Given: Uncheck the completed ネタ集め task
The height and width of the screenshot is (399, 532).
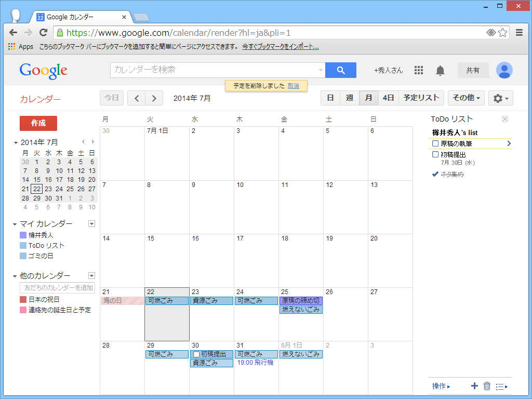Looking at the screenshot, I should click(435, 174).
